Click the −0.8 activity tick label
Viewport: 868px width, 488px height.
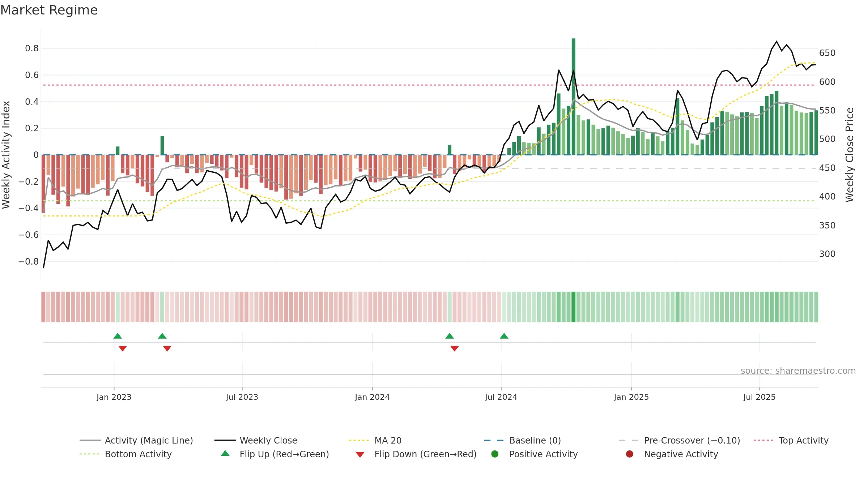[x=29, y=261]
